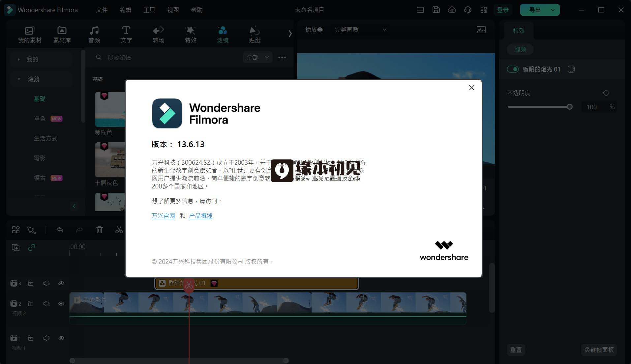631x364 pixels.
Task: Click the 关键帧面板 button
Action: click(x=599, y=350)
